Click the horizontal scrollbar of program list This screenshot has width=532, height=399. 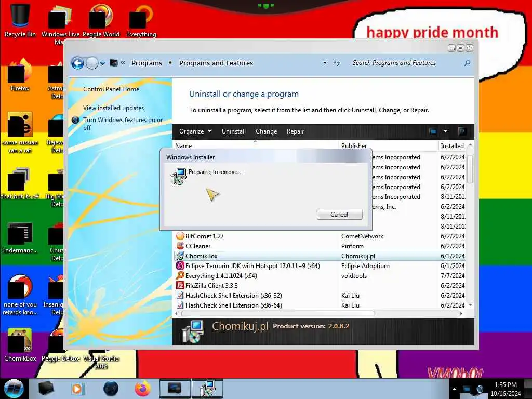(x=278, y=313)
